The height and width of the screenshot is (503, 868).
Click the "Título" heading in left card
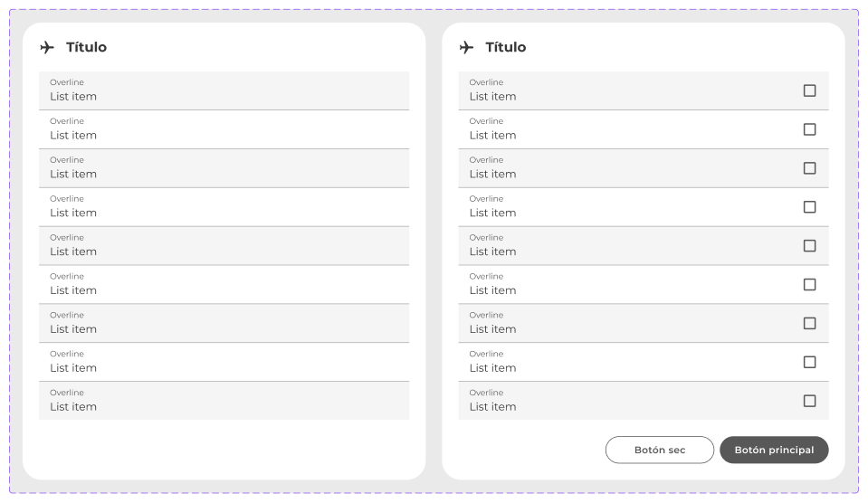click(86, 47)
